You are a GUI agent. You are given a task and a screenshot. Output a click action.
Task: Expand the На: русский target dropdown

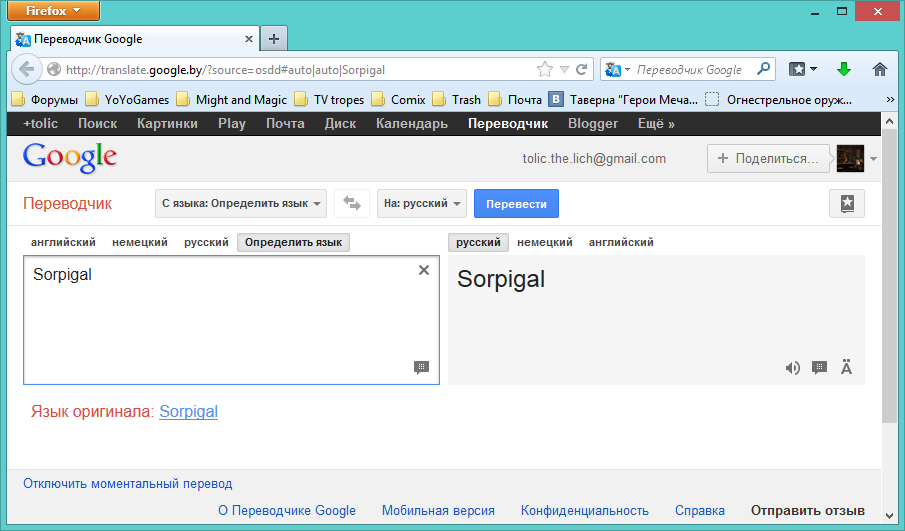click(422, 203)
